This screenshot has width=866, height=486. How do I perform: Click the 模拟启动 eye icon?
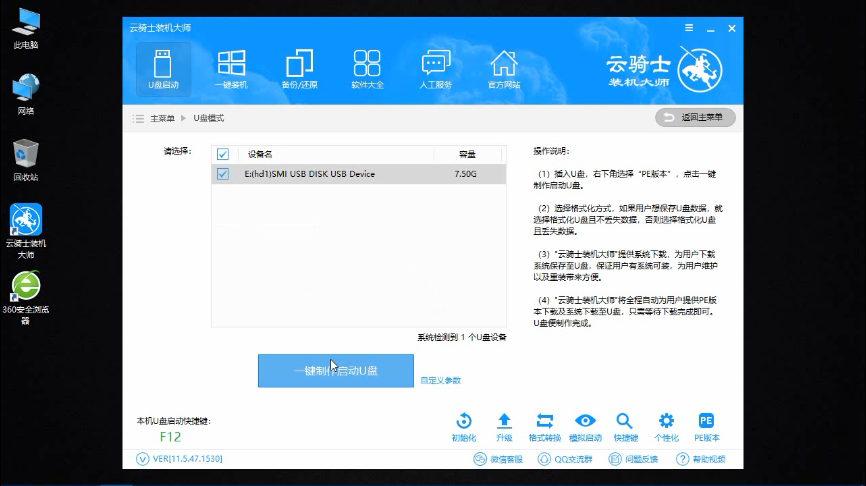[585, 427]
